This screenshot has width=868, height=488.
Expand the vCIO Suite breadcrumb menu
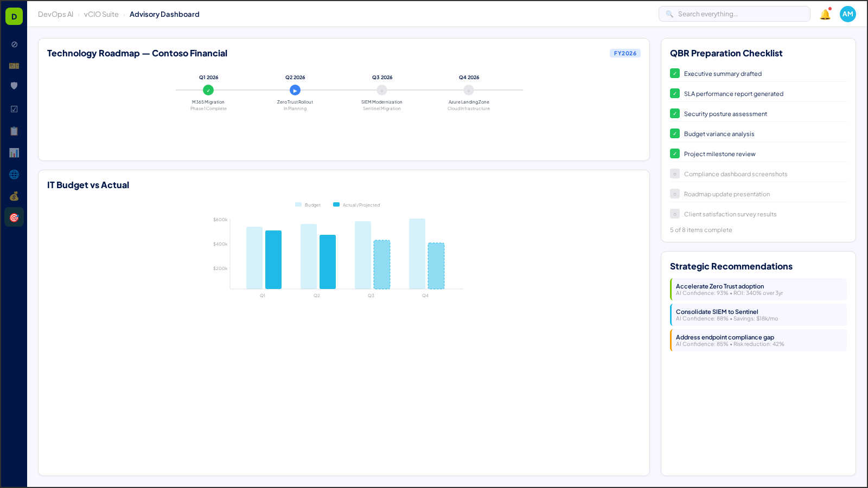[x=101, y=14]
